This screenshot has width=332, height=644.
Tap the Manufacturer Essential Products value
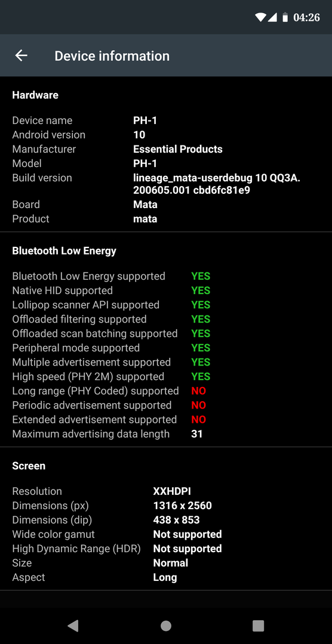(178, 149)
